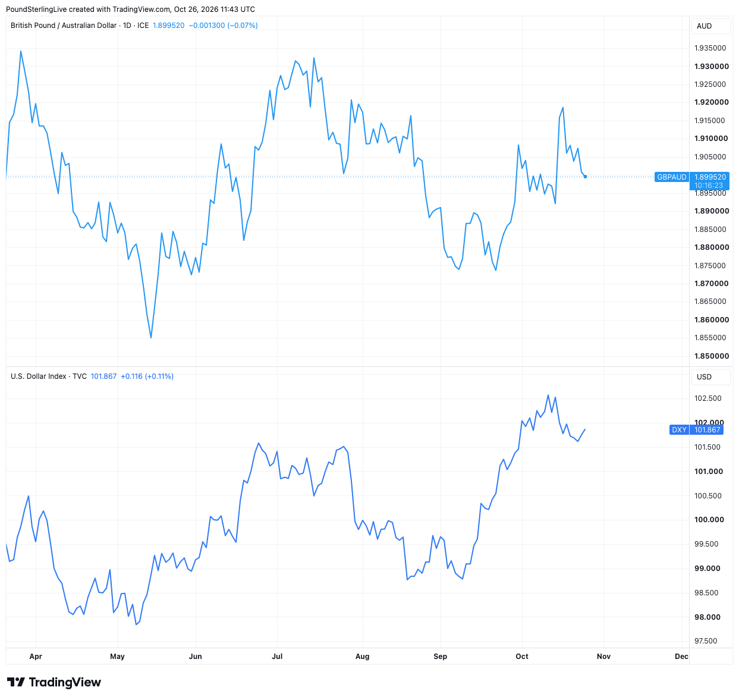Click the 1.935000 price axis label
739x700 pixels.
click(x=710, y=48)
